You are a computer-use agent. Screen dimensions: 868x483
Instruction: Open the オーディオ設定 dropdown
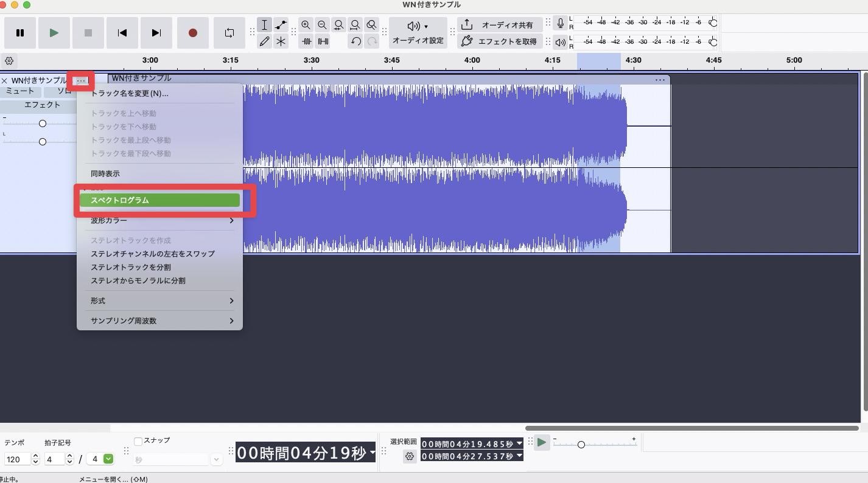tap(418, 33)
